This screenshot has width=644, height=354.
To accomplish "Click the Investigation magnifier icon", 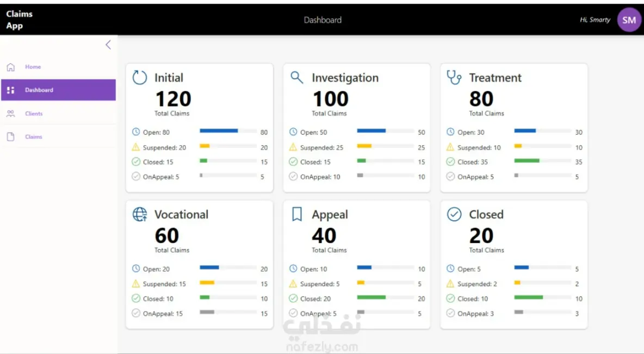I will (x=296, y=77).
